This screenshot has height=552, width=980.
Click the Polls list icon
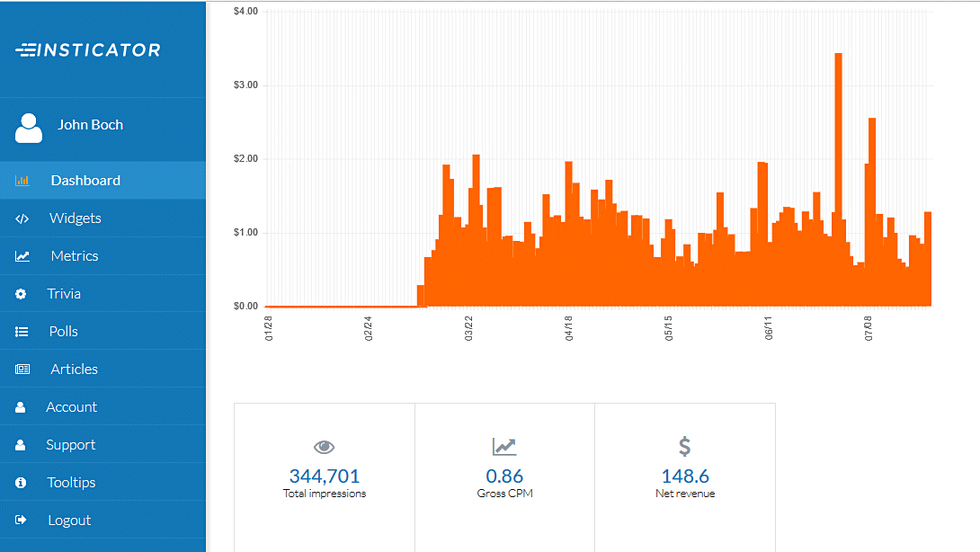[22, 332]
